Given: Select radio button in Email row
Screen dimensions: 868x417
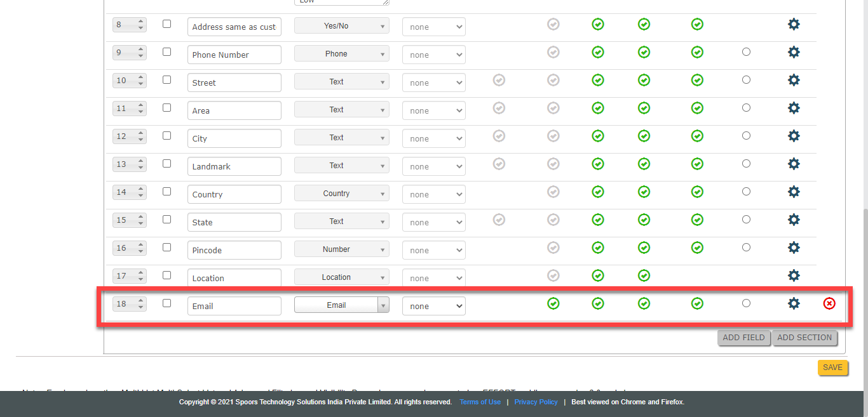Looking at the screenshot, I should [746, 303].
